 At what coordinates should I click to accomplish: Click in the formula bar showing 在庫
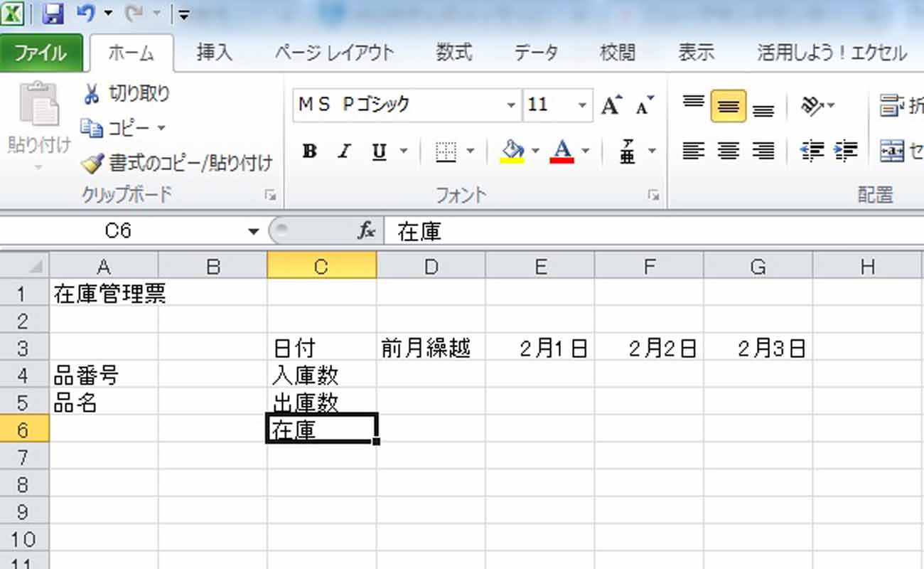[x=654, y=231]
